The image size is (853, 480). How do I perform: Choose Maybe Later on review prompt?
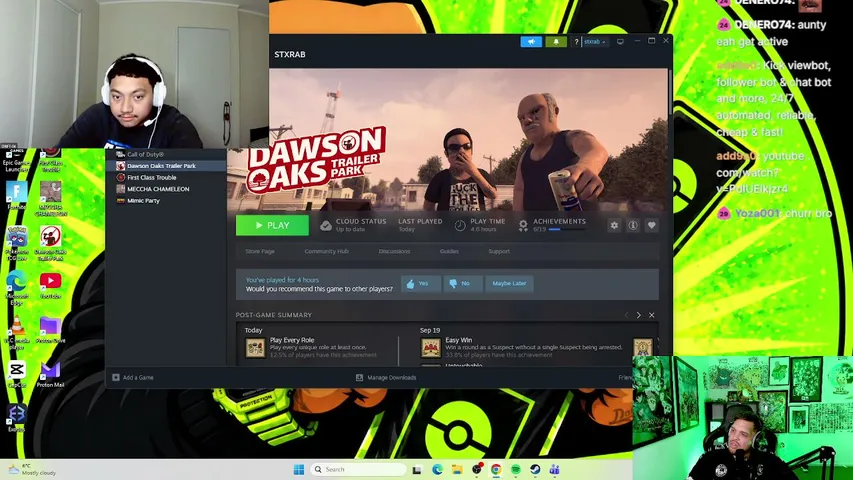point(509,284)
